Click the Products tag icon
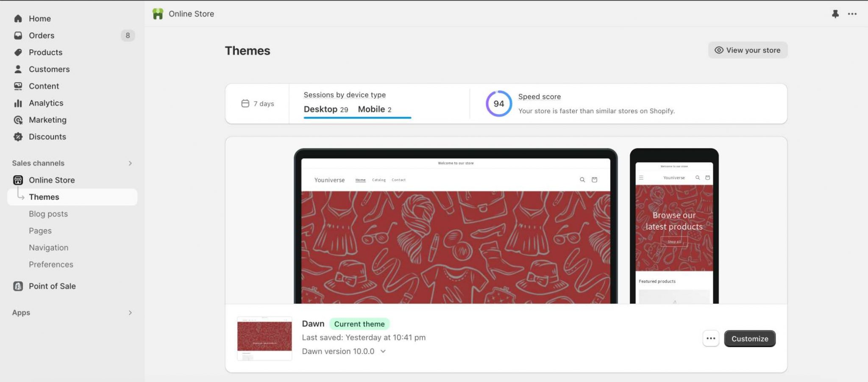This screenshot has width=868, height=382. click(18, 53)
